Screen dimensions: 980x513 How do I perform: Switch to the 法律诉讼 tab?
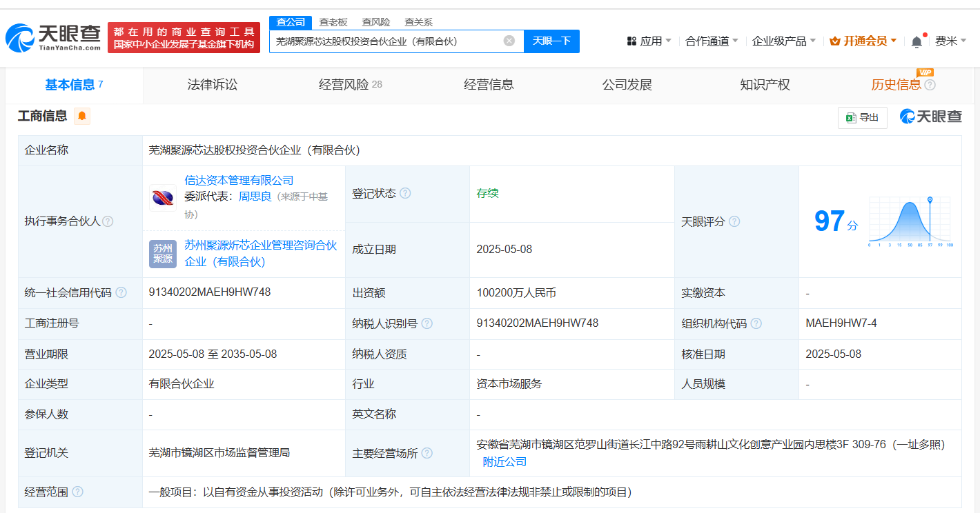[212, 85]
